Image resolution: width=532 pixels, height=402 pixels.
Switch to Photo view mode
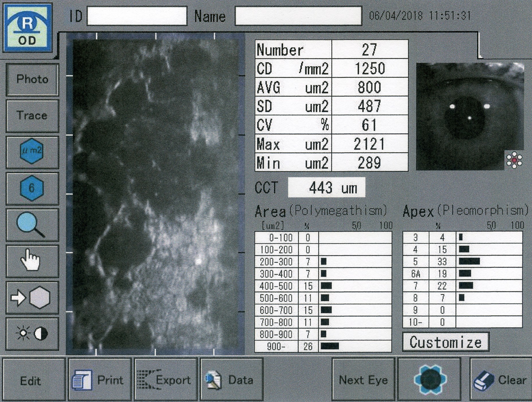[32, 79]
